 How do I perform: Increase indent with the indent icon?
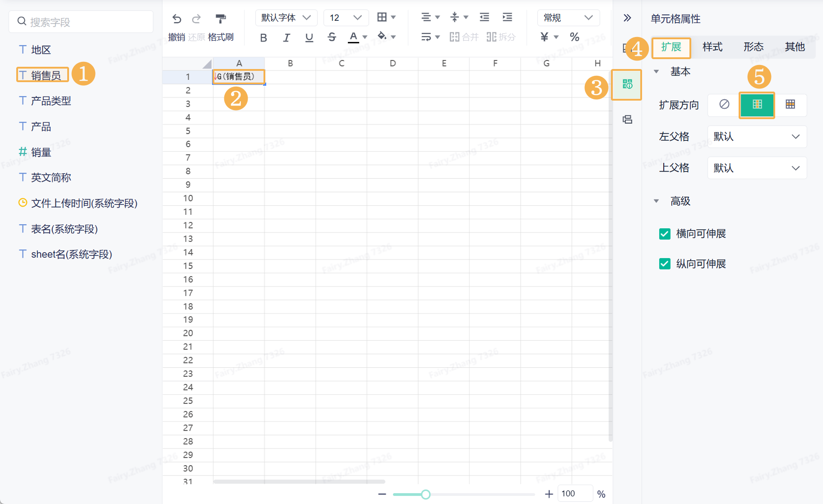click(x=507, y=17)
